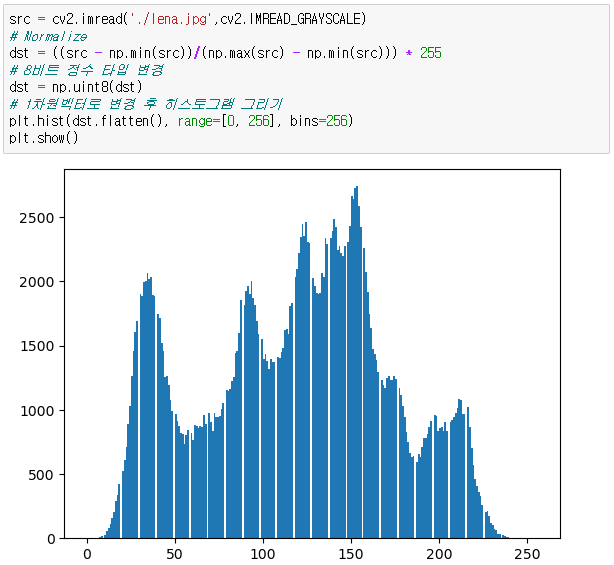This screenshot has height=565, width=614.
Task: Click x-axis label 50
Action: 175,554
